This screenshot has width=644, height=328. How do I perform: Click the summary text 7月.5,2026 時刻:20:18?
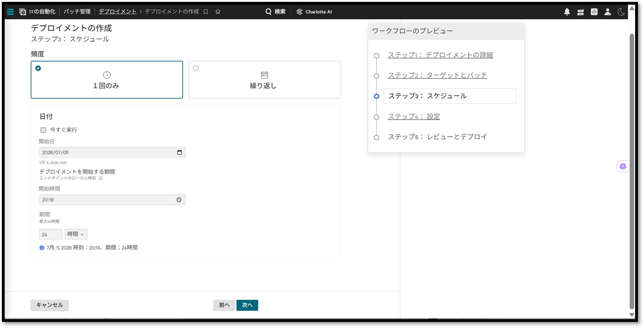click(92, 248)
